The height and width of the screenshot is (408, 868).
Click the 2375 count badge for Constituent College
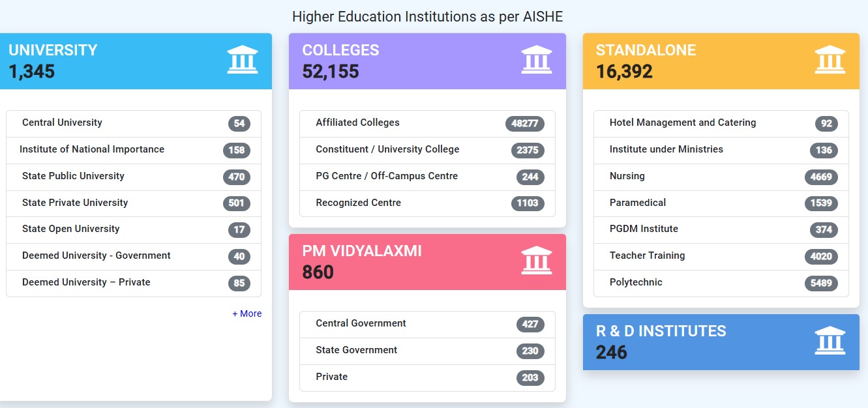pos(528,150)
